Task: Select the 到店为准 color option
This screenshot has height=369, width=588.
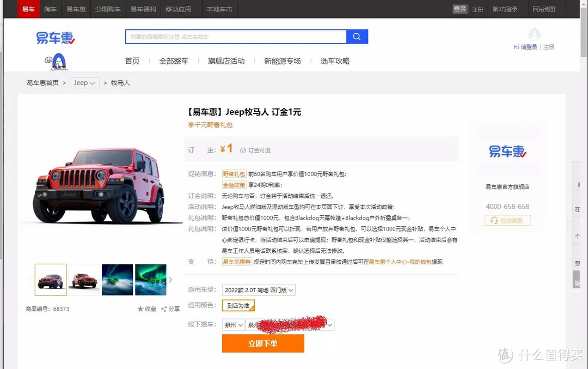Action: click(x=238, y=306)
